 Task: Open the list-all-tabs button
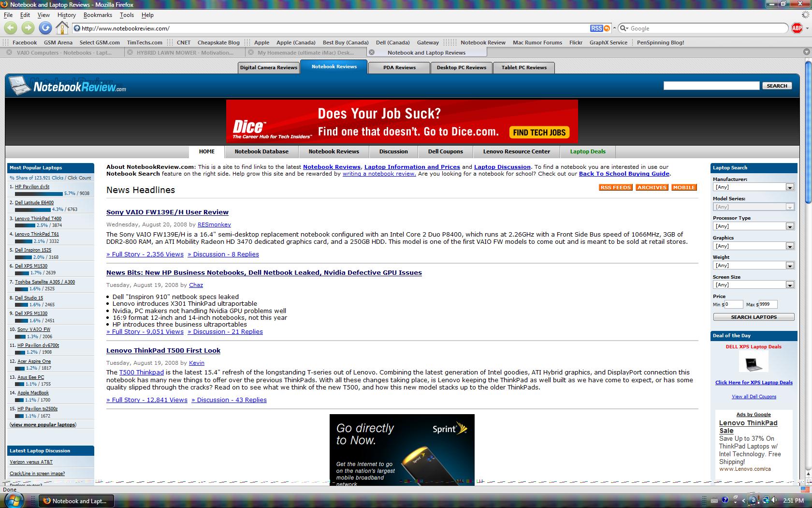(806, 52)
